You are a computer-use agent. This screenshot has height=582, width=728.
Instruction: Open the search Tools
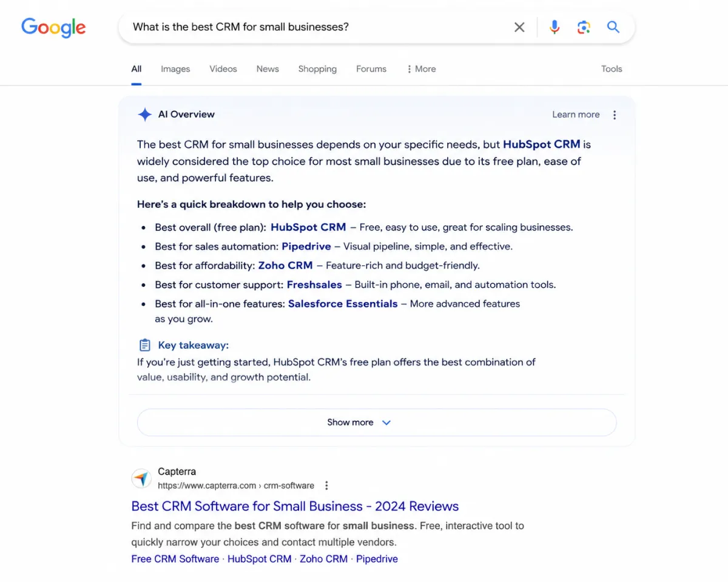[x=612, y=69]
